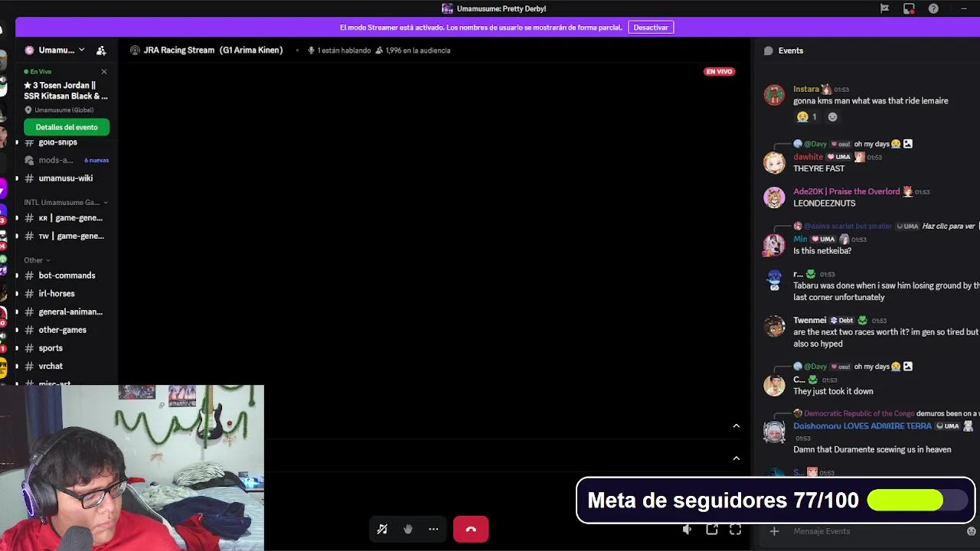The image size is (980, 551).
Task: Add a reaction to Instara's message
Action: tap(833, 117)
